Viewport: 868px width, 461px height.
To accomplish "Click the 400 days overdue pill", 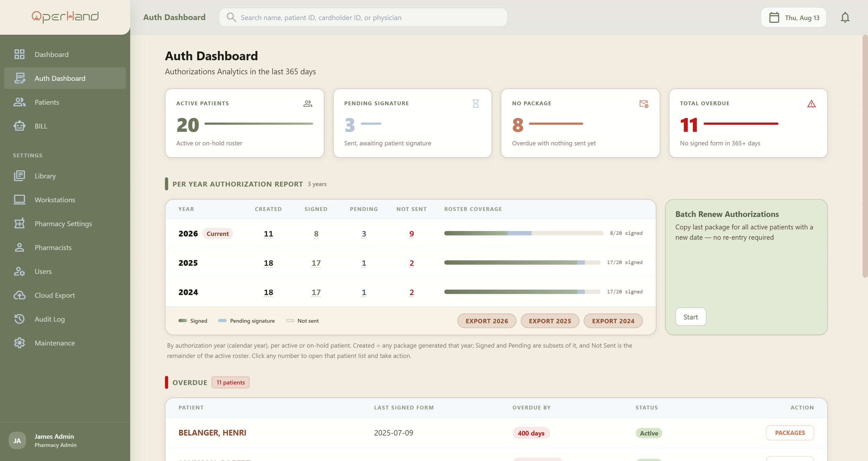I will click(531, 433).
